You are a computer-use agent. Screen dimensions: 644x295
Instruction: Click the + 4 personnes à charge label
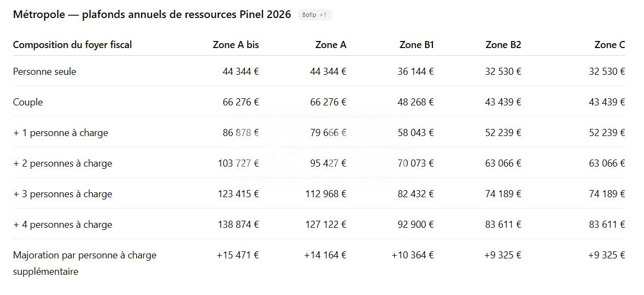point(62,225)
